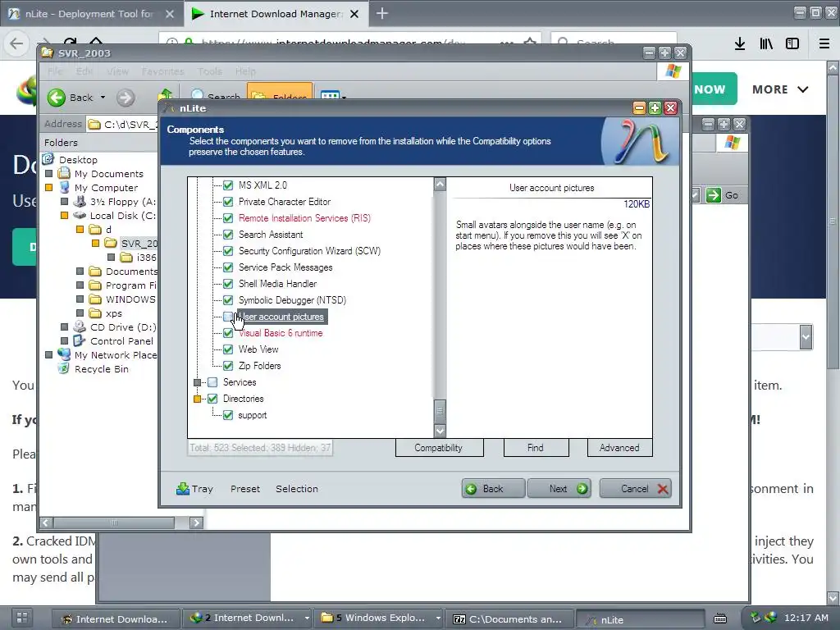Select the i386 folder in tree
Screen dimensions: 840x630
(146, 258)
